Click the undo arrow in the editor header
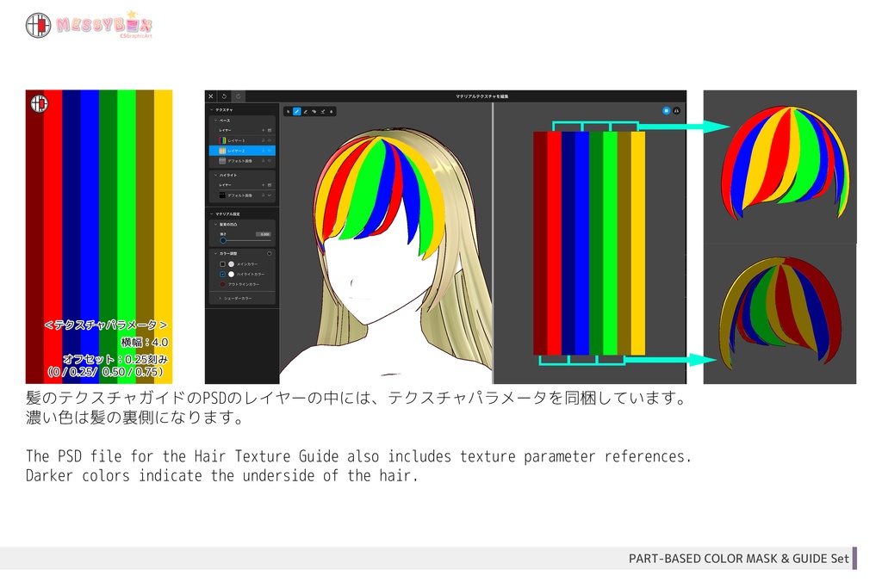This screenshot has width=882, height=588. (224, 96)
